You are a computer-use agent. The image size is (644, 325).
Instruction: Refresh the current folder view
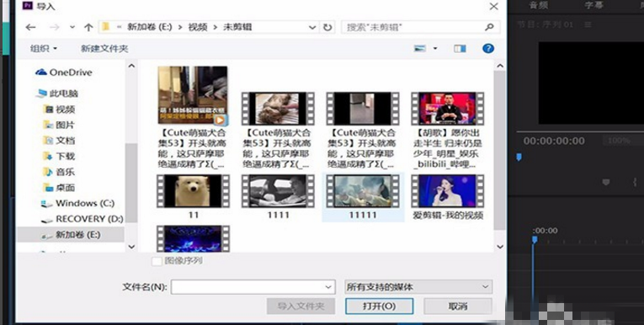click(x=327, y=27)
